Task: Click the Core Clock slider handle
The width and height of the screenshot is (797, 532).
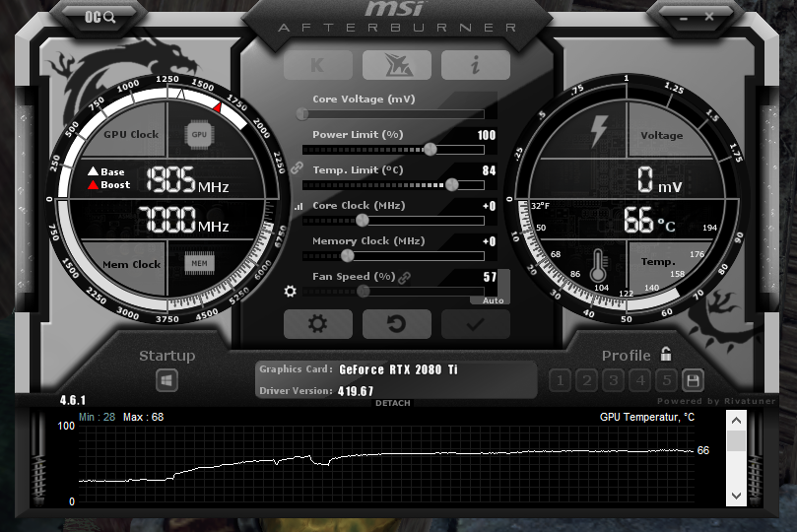Action: click(362, 220)
